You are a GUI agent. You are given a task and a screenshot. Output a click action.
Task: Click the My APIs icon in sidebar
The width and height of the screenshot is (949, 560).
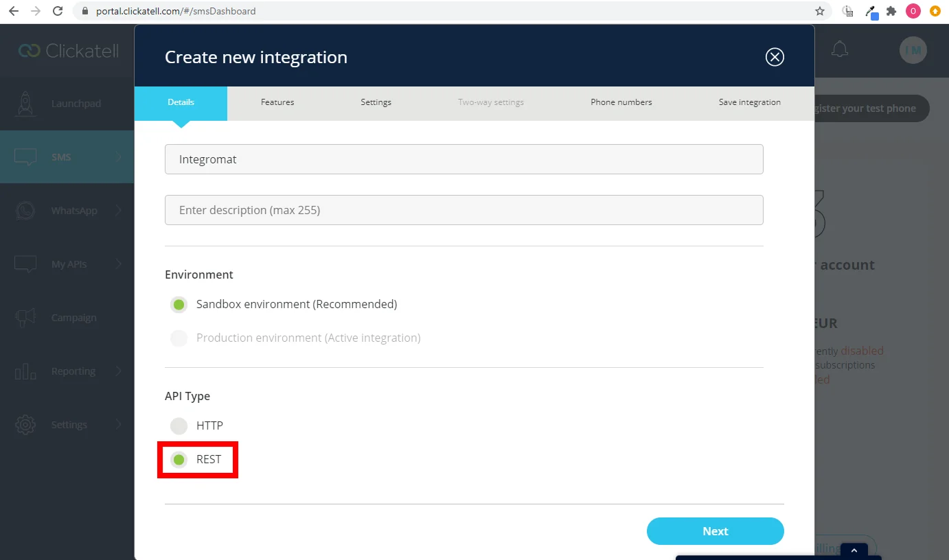[x=25, y=264]
